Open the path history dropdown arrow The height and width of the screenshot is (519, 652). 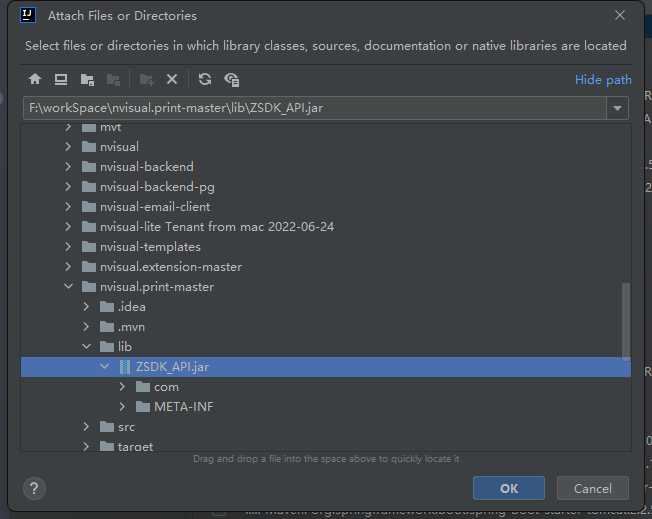click(x=617, y=108)
